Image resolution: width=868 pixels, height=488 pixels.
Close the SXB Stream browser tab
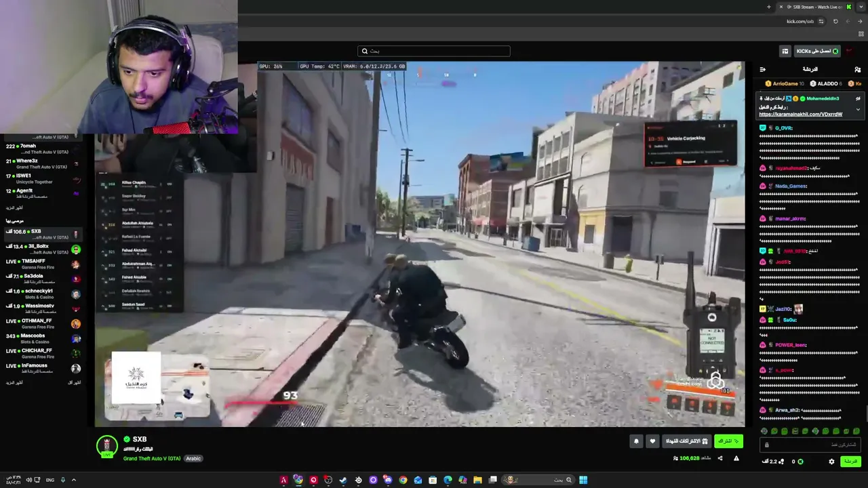pyautogui.click(x=781, y=7)
